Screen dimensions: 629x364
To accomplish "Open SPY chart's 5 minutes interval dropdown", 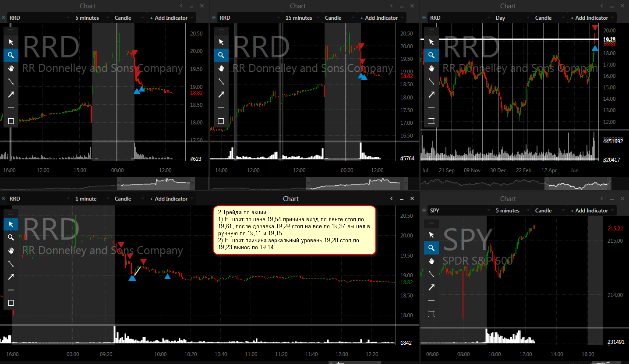I will click(x=512, y=211).
